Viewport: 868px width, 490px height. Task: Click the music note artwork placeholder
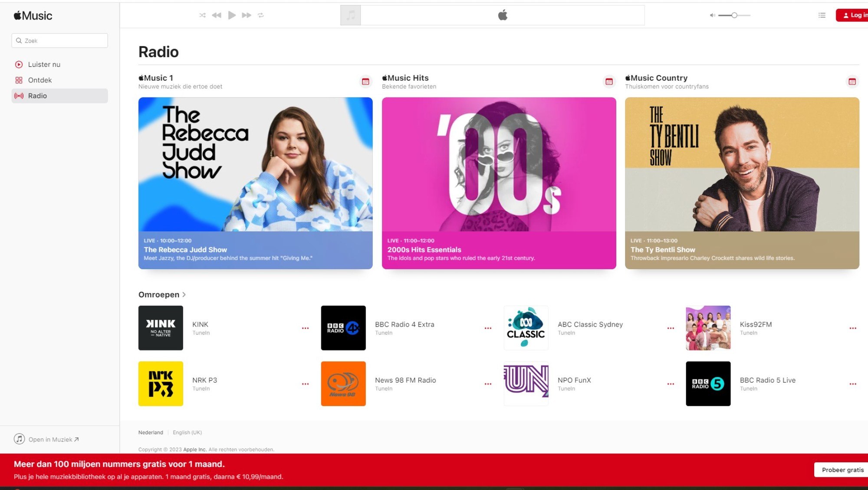point(351,15)
